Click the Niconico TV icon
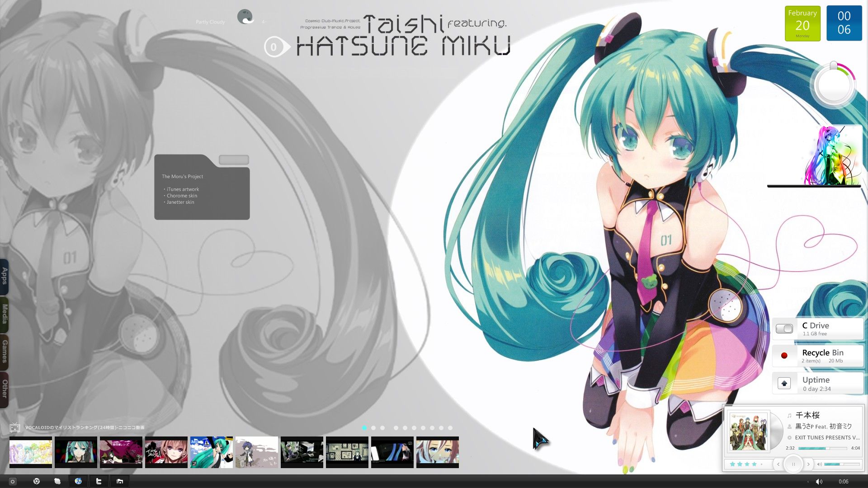Viewport: 868px width, 488px height. [x=15, y=427]
